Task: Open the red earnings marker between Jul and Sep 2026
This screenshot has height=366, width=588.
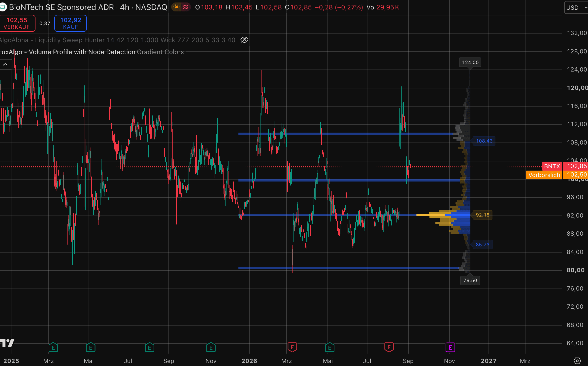Action: (x=389, y=347)
